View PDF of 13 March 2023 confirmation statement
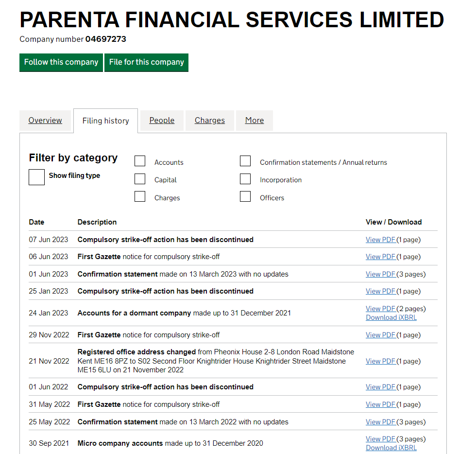Screen dimensions: 476x454 pos(381,275)
